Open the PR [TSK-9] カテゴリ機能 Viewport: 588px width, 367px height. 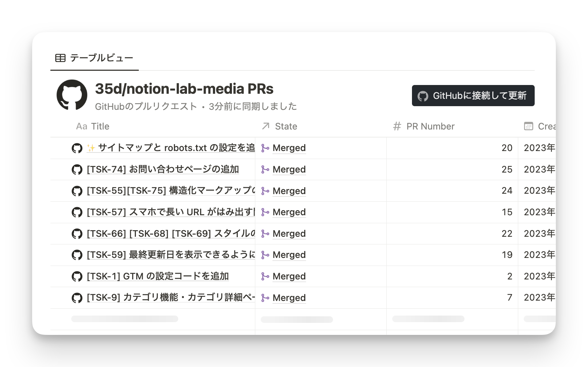tap(171, 298)
